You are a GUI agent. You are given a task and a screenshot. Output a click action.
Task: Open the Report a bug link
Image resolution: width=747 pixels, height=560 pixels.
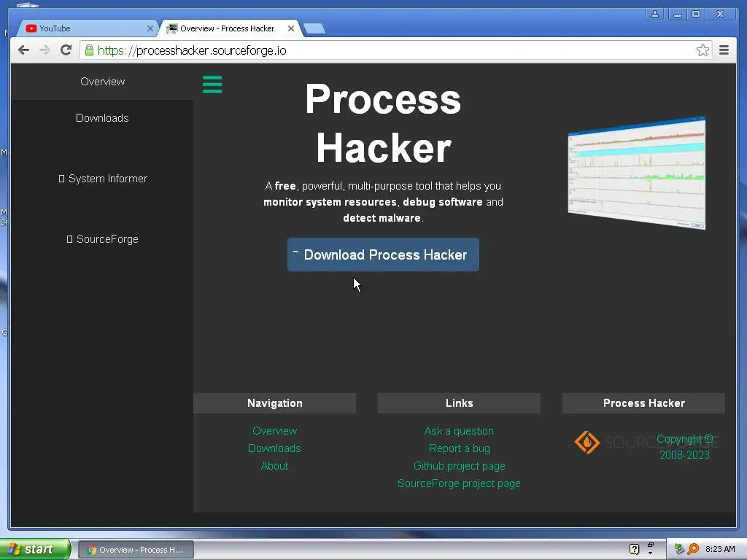coord(460,448)
